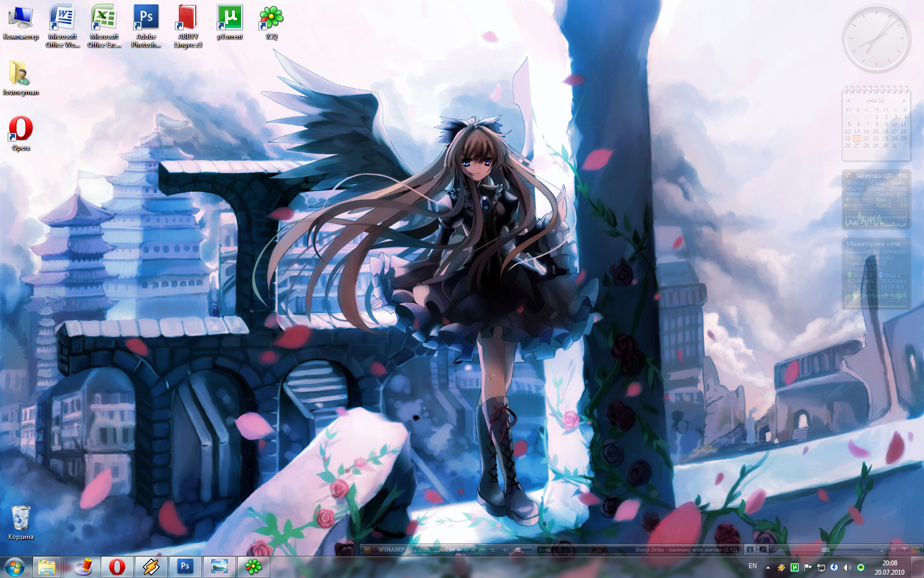Go to previous month in calendar gadget
The width and height of the screenshot is (924, 578).
point(848,101)
